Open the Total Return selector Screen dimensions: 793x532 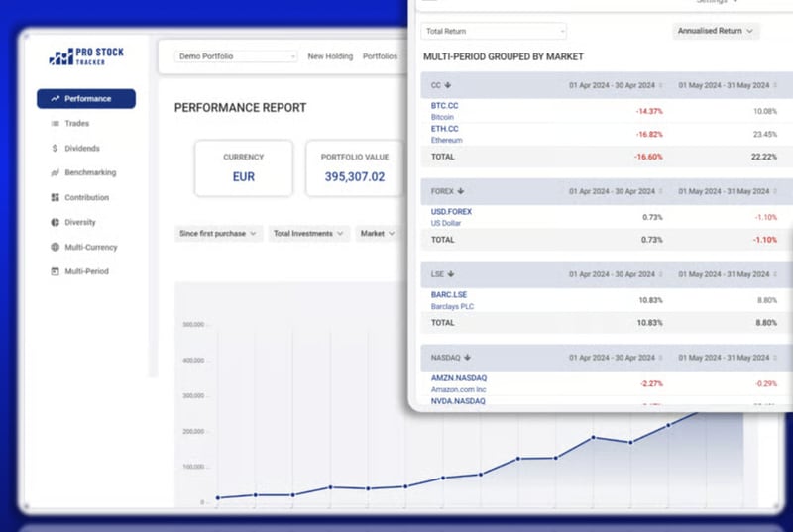point(494,31)
